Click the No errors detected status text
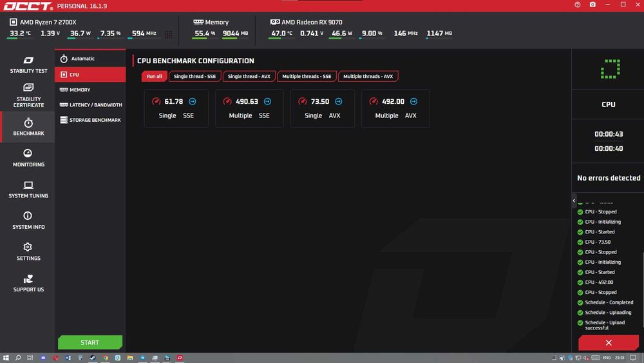The width and height of the screenshot is (644, 363). click(609, 178)
